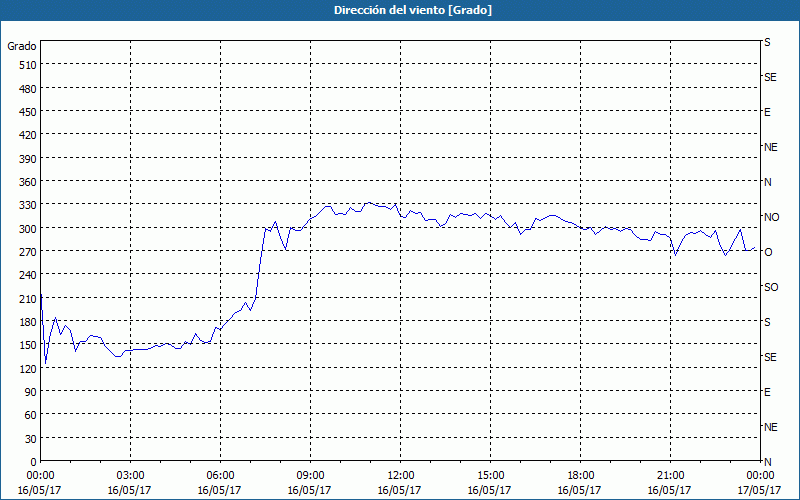Click the 21:00 time axis label
800x500 pixels.
tap(670, 476)
